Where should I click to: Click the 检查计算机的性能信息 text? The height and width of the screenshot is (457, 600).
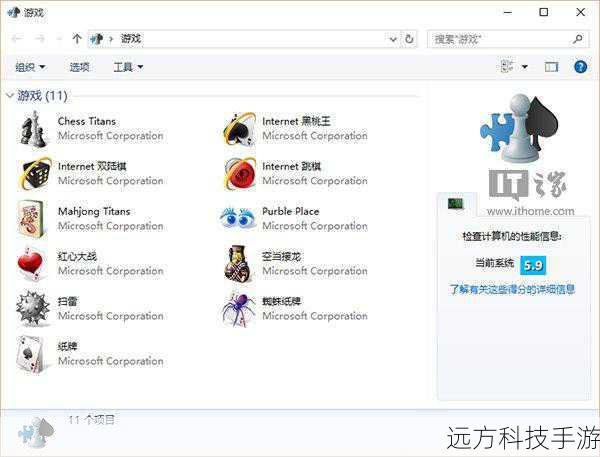[512, 237]
